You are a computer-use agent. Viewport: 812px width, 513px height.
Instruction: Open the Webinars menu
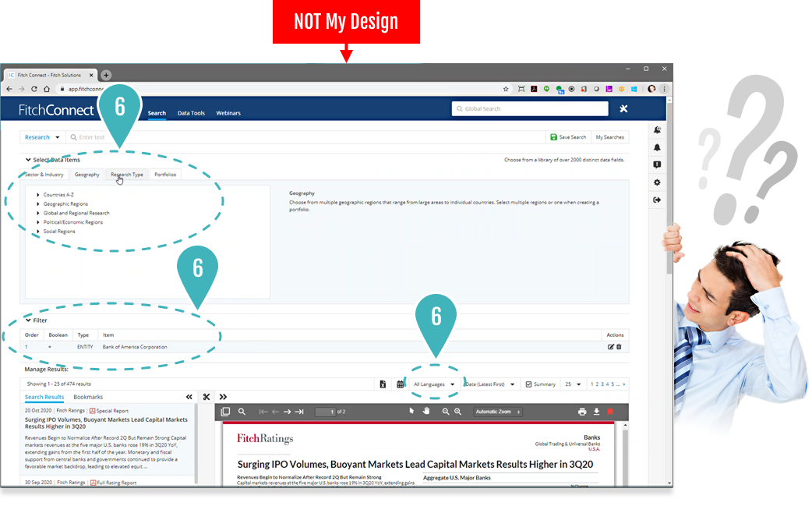pos(228,113)
